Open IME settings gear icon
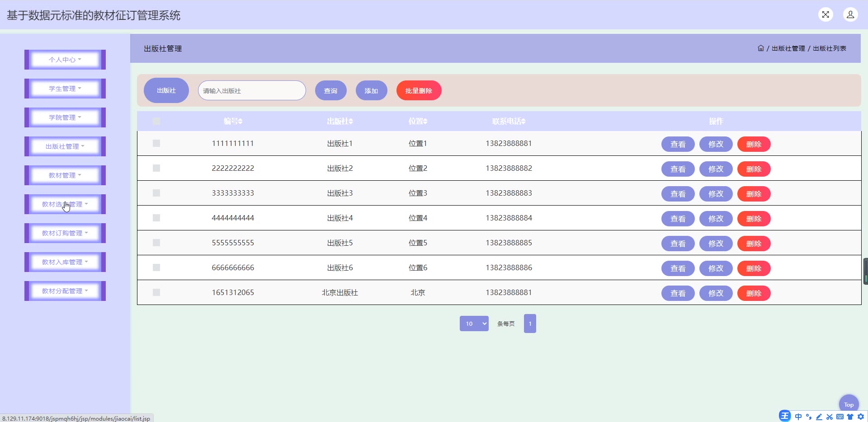Image resolution: width=868 pixels, height=422 pixels. tap(861, 417)
